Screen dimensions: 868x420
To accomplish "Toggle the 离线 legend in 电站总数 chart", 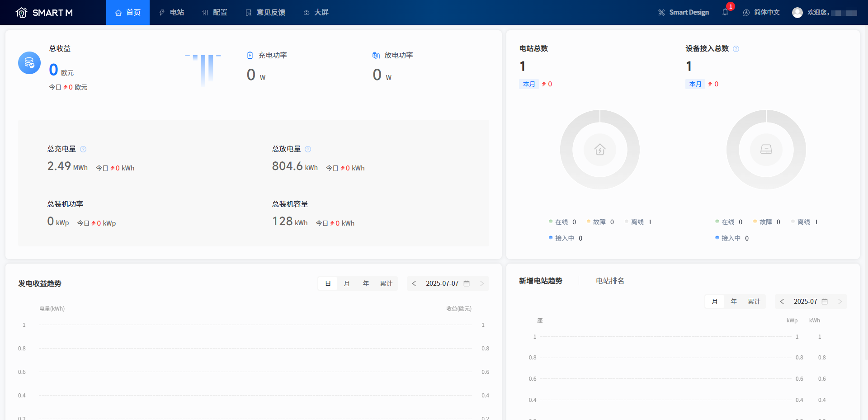I will pyautogui.click(x=637, y=222).
